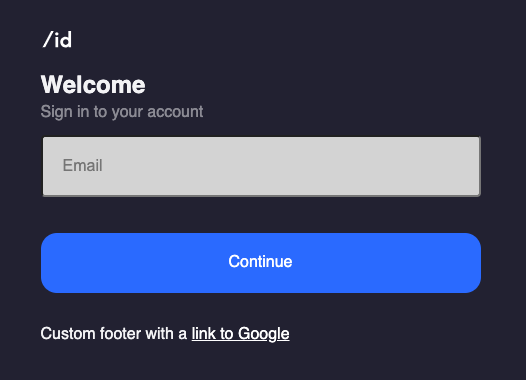526x380 pixels.
Task: Click the blue Continue button
Action: 261,263
